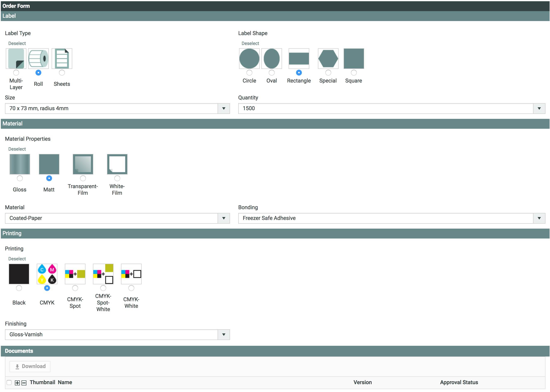Toggle the Square radio button

click(x=354, y=73)
